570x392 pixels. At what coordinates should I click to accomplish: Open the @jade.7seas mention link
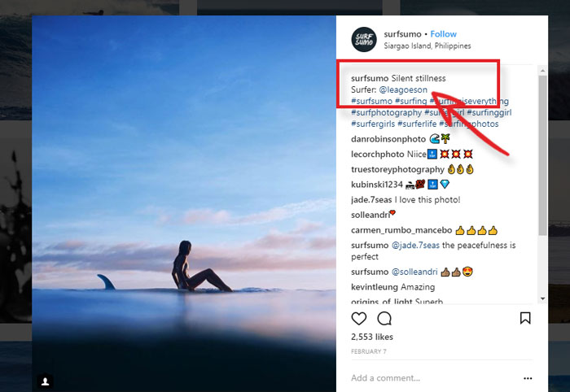[415, 246]
